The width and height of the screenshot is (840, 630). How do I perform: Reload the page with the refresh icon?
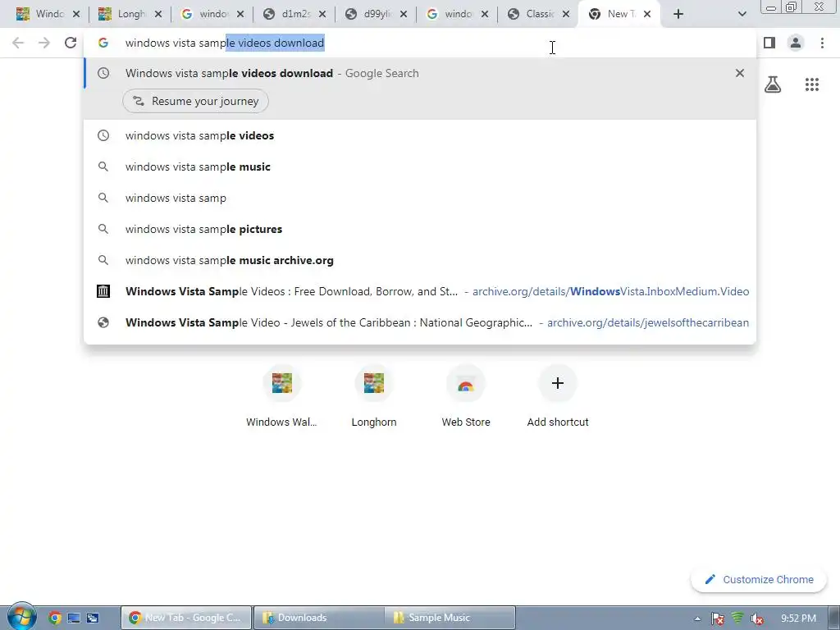point(71,43)
